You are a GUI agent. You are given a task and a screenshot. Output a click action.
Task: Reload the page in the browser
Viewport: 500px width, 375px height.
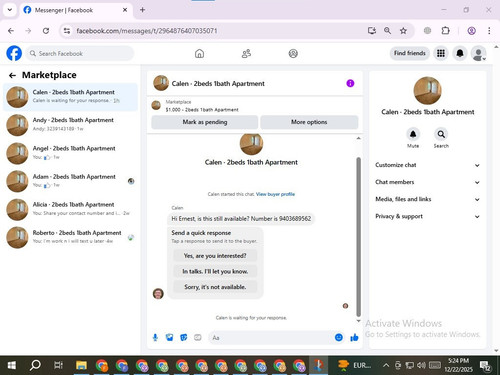[46, 31]
